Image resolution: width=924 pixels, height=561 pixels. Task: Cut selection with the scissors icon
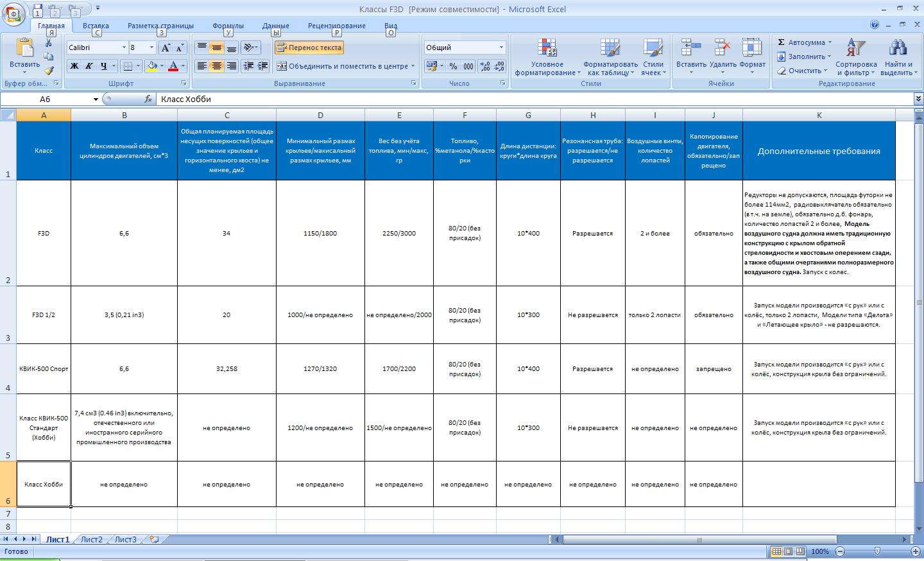(49, 43)
